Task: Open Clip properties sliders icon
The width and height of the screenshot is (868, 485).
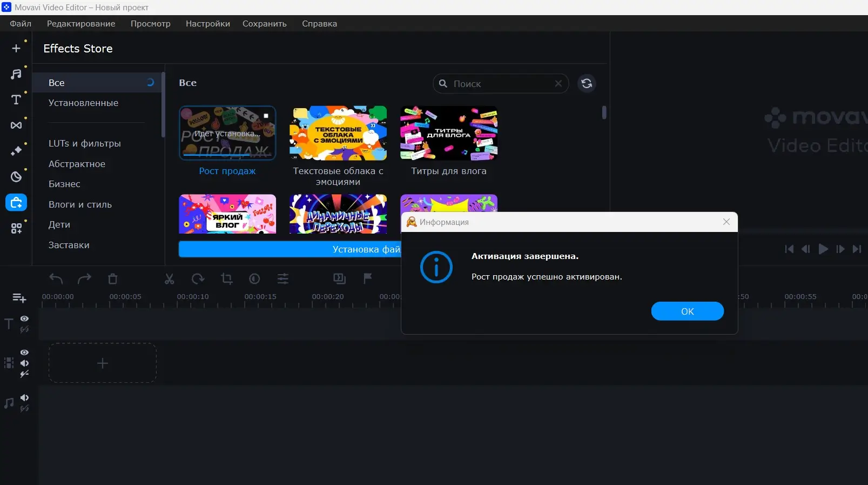Action: click(x=283, y=278)
